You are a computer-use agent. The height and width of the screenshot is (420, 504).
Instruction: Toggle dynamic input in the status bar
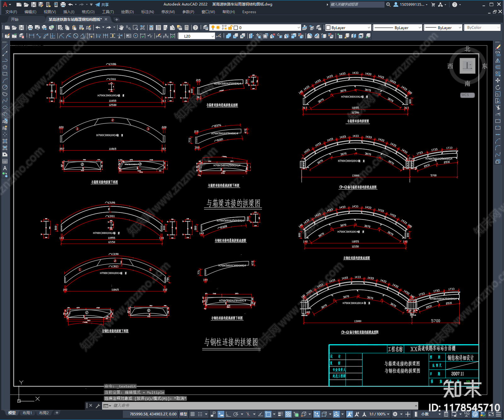tap(221, 414)
